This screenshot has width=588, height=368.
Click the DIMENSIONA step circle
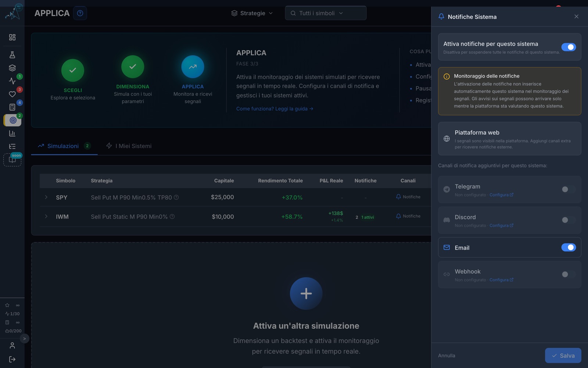pos(133,67)
